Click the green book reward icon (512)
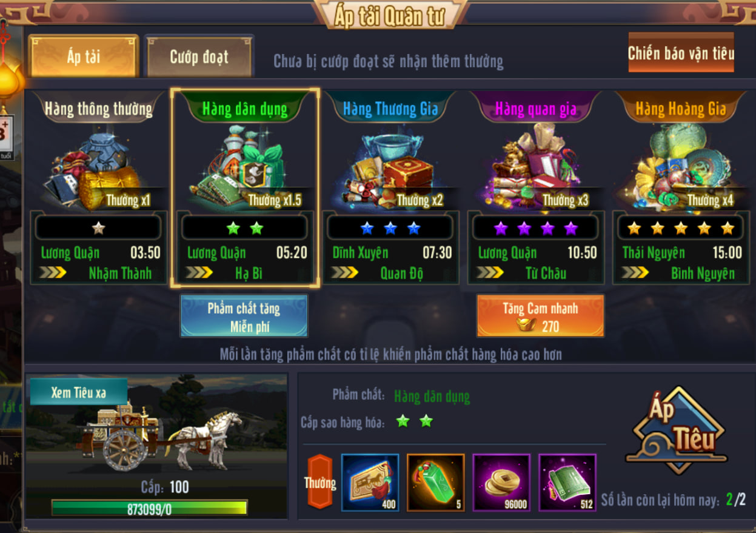 click(567, 482)
